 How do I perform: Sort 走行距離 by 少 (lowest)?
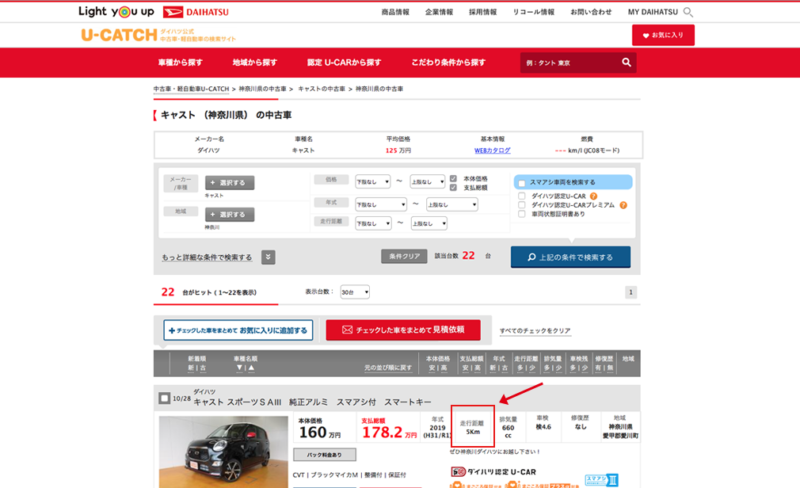click(x=532, y=368)
